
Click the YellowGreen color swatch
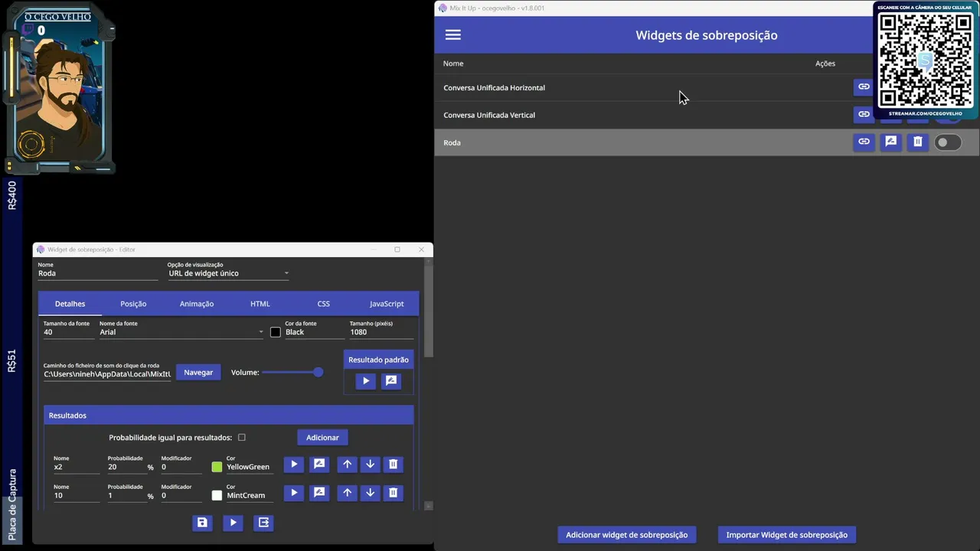pos(217,467)
